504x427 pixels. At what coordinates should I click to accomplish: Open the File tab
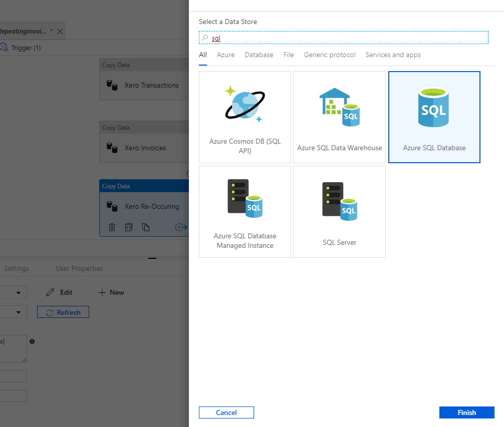point(289,55)
